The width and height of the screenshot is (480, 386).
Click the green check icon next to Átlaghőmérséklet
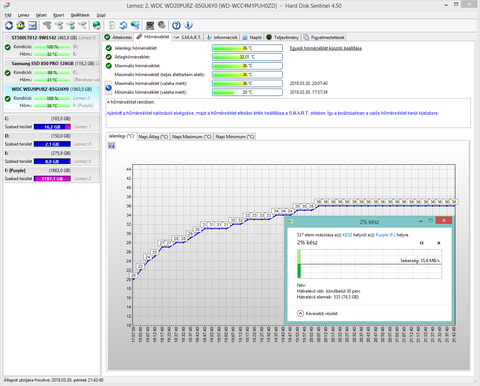click(108, 57)
